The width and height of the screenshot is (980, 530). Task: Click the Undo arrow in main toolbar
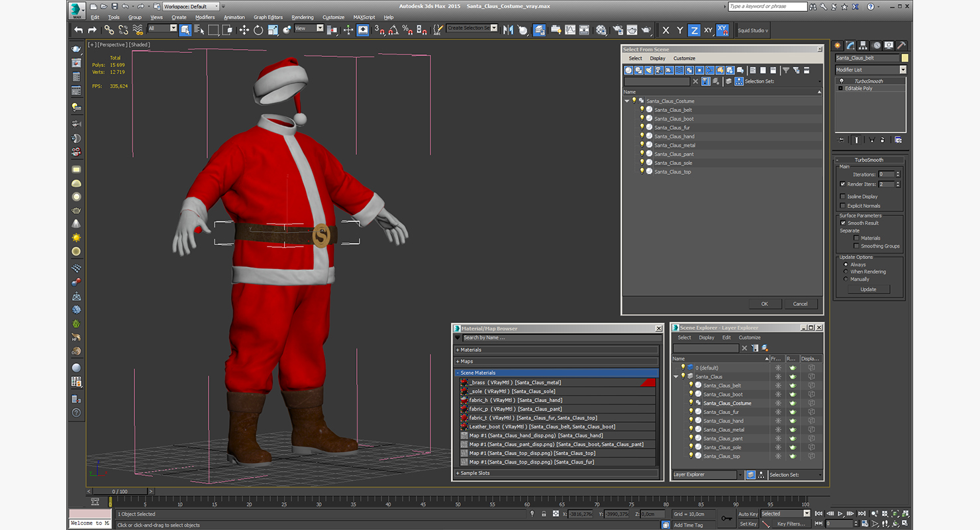click(79, 30)
